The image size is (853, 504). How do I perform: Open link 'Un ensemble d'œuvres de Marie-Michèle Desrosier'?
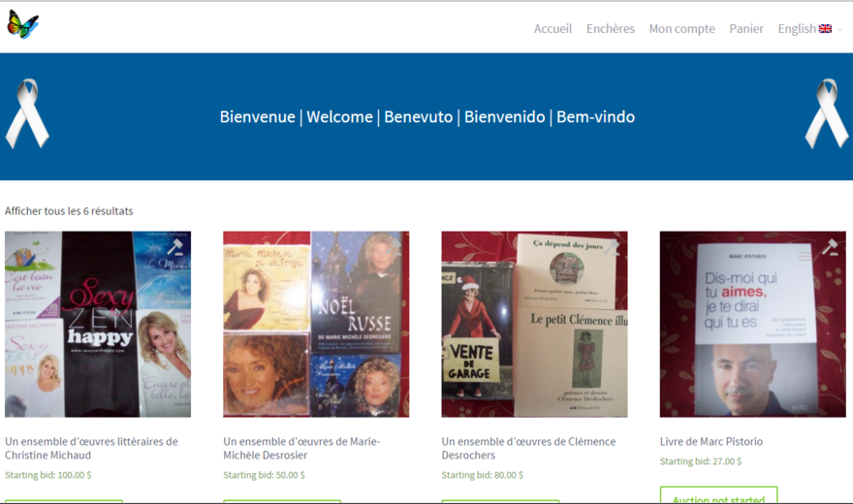tap(301, 448)
